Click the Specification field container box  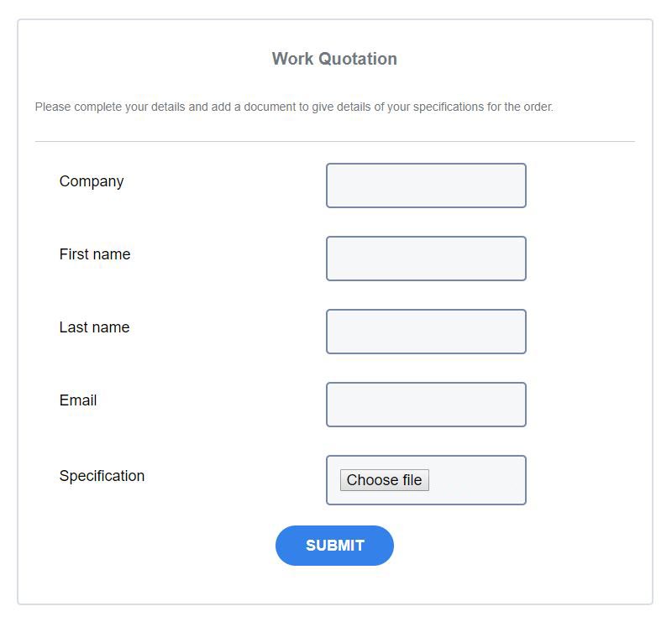(x=426, y=479)
